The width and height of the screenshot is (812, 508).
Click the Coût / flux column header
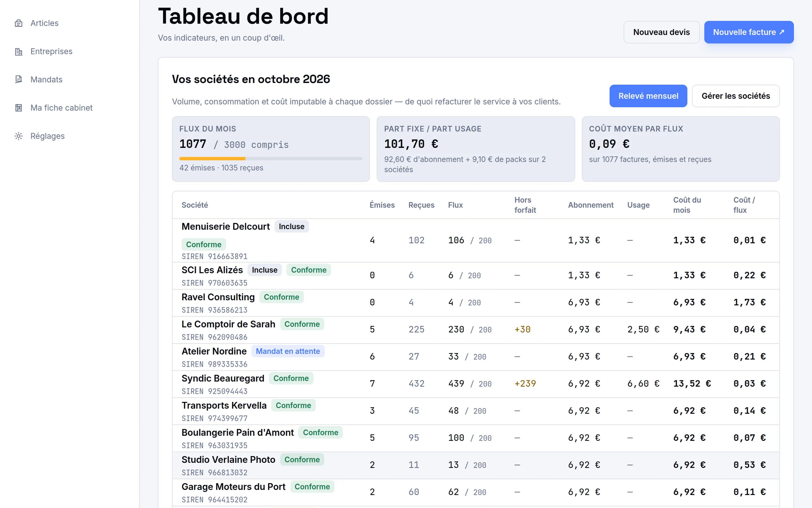744,205
